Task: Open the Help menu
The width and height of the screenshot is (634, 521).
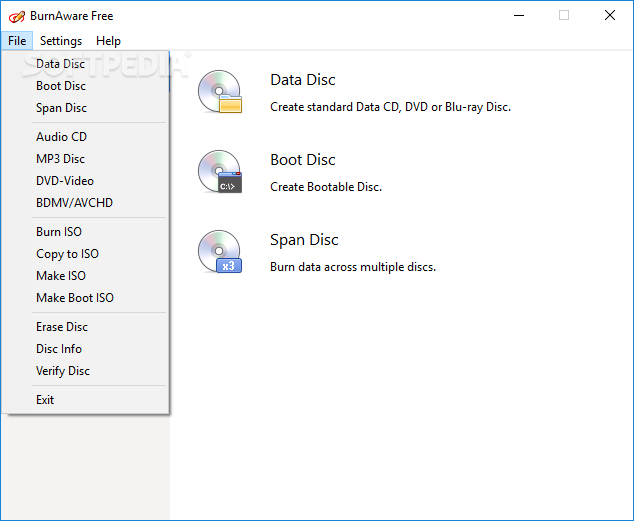Action: 108,41
